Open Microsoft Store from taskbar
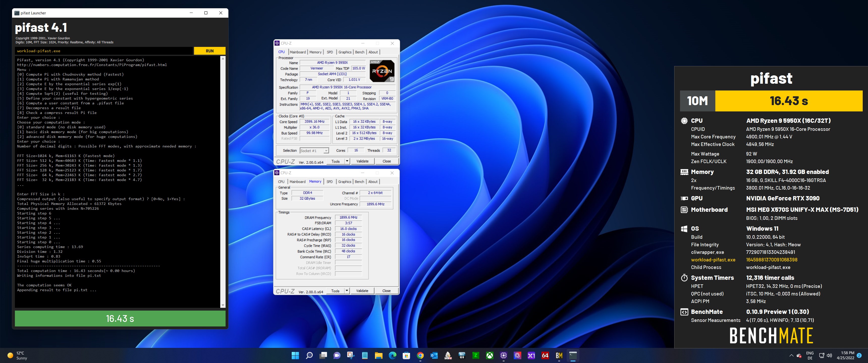The image size is (868, 363). [x=406, y=355]
